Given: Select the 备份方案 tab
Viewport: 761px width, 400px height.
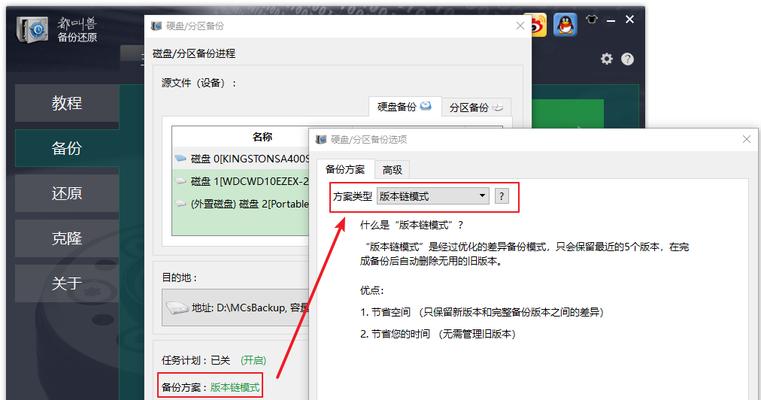Looking at the screenshot, I should coord(345,169).
